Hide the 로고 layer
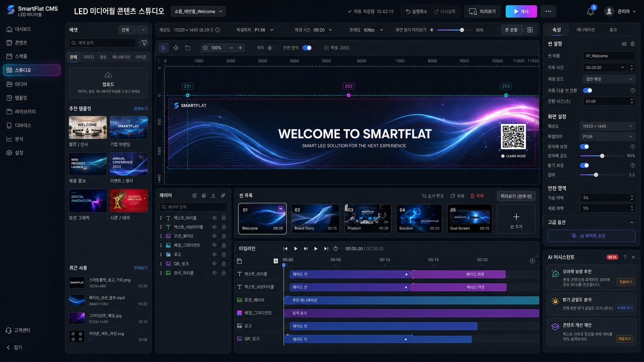This screenshot has height=362, width=644. coord(215,254)
